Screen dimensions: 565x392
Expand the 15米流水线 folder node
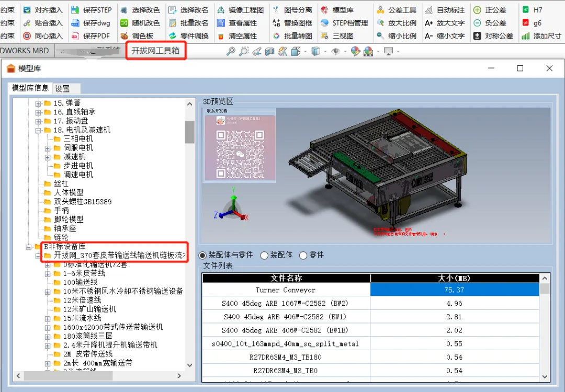pos(48,319)
